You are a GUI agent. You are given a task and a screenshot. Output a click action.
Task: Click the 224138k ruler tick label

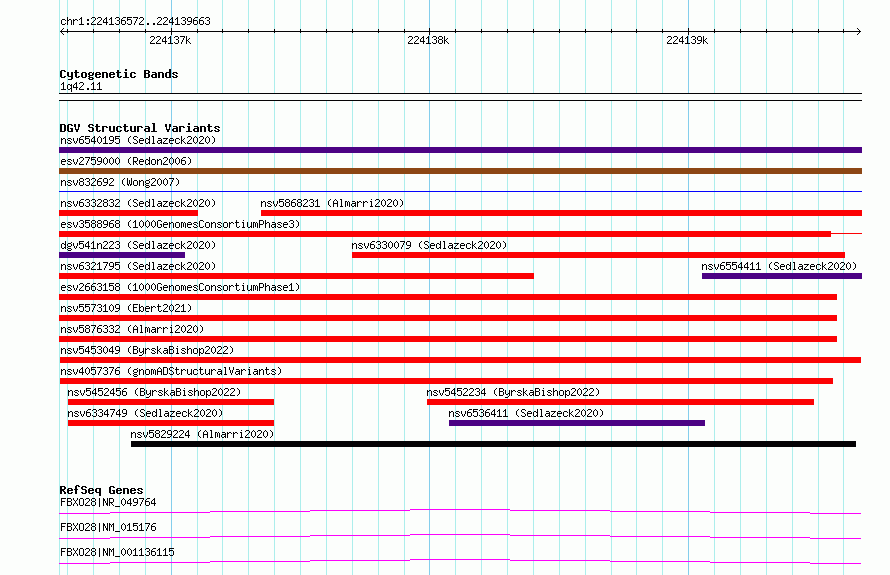(428, 40)
